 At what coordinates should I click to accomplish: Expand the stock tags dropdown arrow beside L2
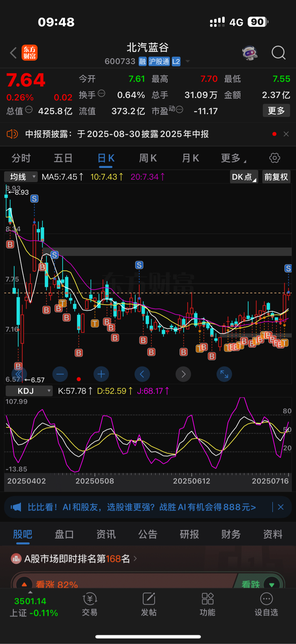tap(188, 61)
